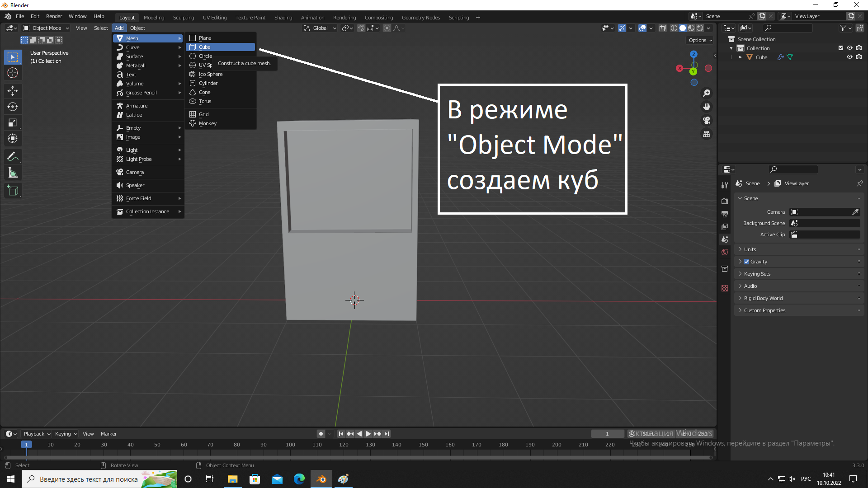Open the Playback dropdown in timeline

(x=37, y=434)
